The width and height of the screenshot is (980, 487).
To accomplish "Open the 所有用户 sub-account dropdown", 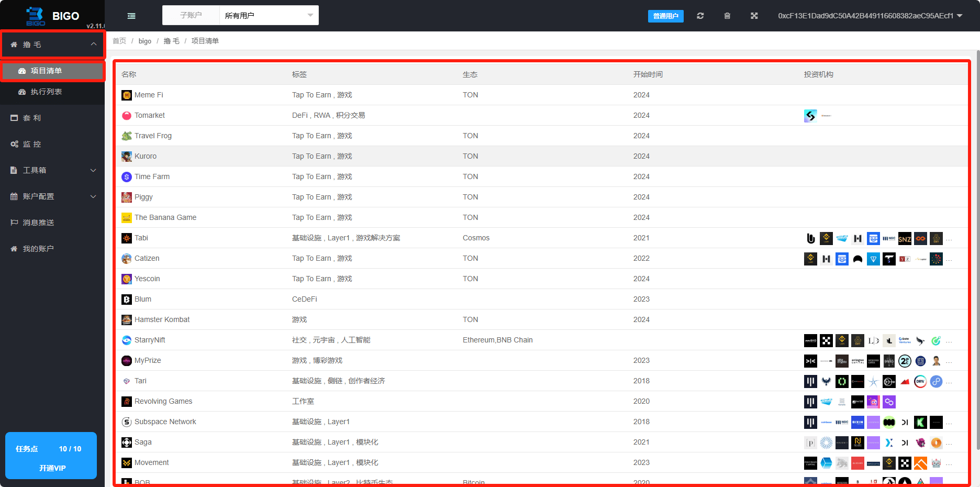I will [269, 16].
